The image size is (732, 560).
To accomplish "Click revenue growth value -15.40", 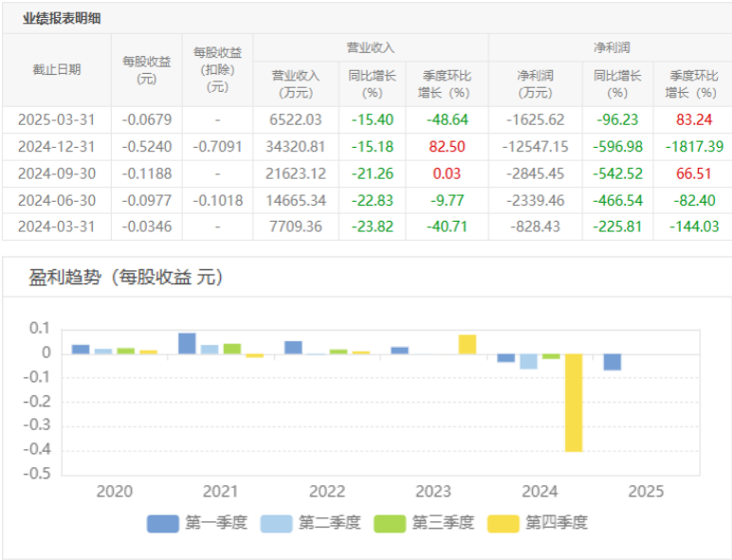I will click(x=372, y=120).
